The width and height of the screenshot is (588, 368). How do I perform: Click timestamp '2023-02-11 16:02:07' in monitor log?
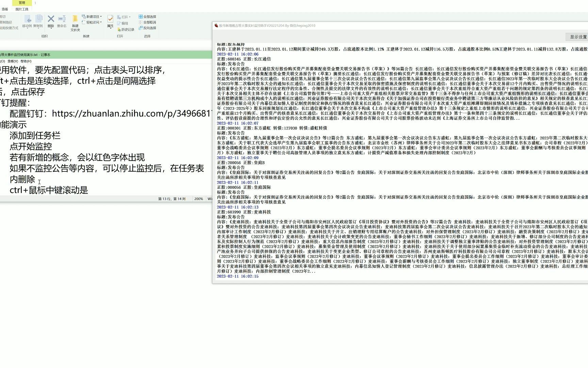(238, 123)
